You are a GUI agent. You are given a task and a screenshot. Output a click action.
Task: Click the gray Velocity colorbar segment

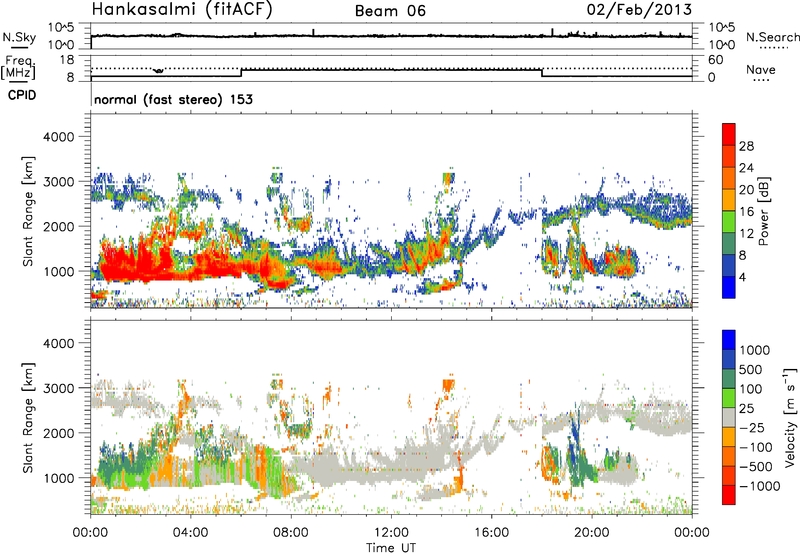coord(729,418)
